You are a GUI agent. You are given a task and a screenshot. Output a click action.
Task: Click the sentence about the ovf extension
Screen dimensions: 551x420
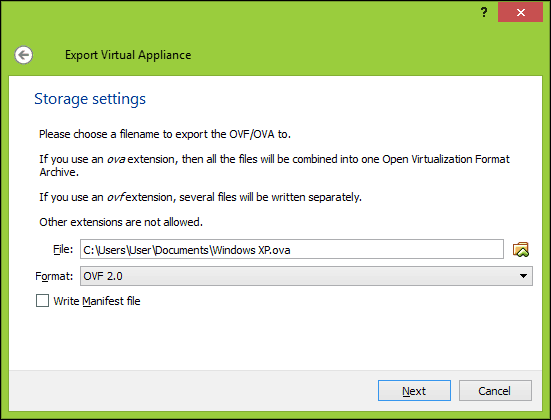pyautogui.click(x=200, y=197)
